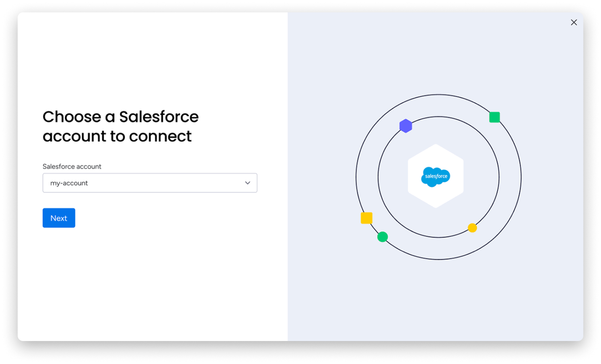Click the 'Salesforce account' field label
The width and height of the screenshot is (601, 364).
click(x=72, y=166)
